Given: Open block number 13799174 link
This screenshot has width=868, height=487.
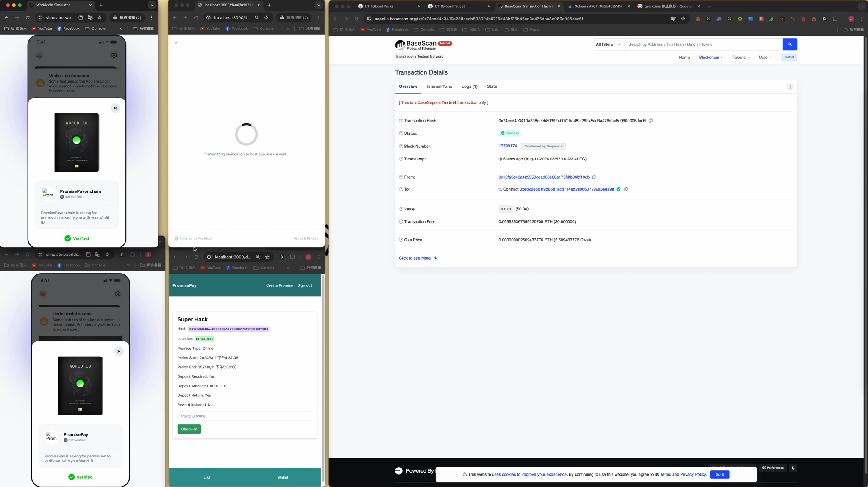Looking at the screenshot, I should pyautogui.click(x=507, y=146).
